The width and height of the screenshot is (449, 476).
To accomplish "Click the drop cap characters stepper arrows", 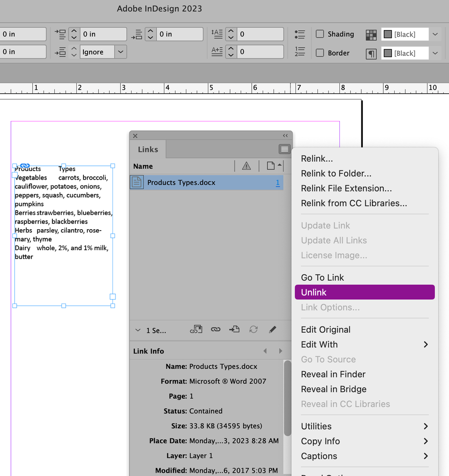I will click(x=231, y=51).
